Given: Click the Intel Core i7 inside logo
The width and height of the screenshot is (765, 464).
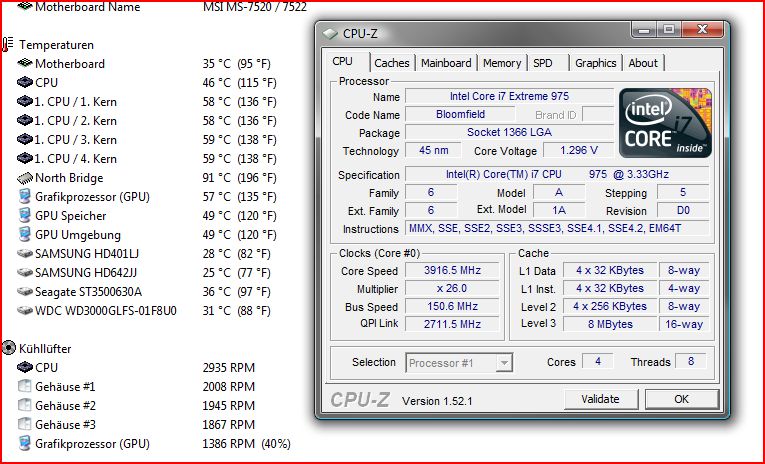Looking at the screenshot, I should (665, 123).
